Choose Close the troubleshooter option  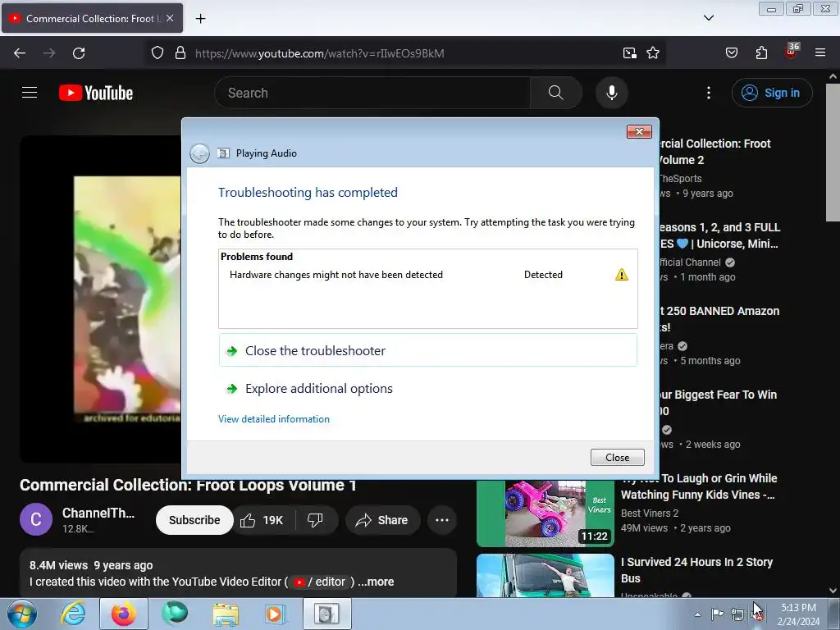(x=427, y=350)
